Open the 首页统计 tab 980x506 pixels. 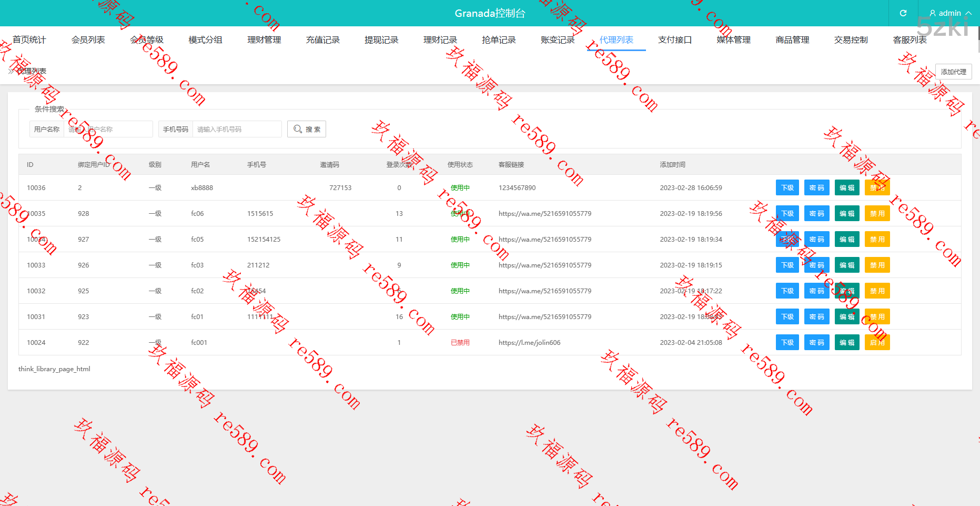pos(29,40)
